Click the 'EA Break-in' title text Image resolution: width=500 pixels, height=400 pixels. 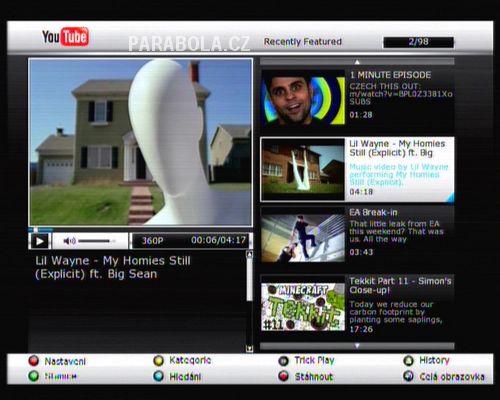pyautogui.click(x=373, y=212)
